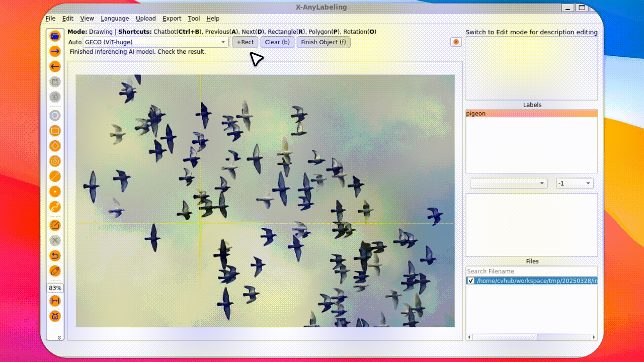The height and width of the screenshot is (362, 644).
Task: Open the empty label filter dropdown
Action: pyautogui.click(x=508, y=184)
